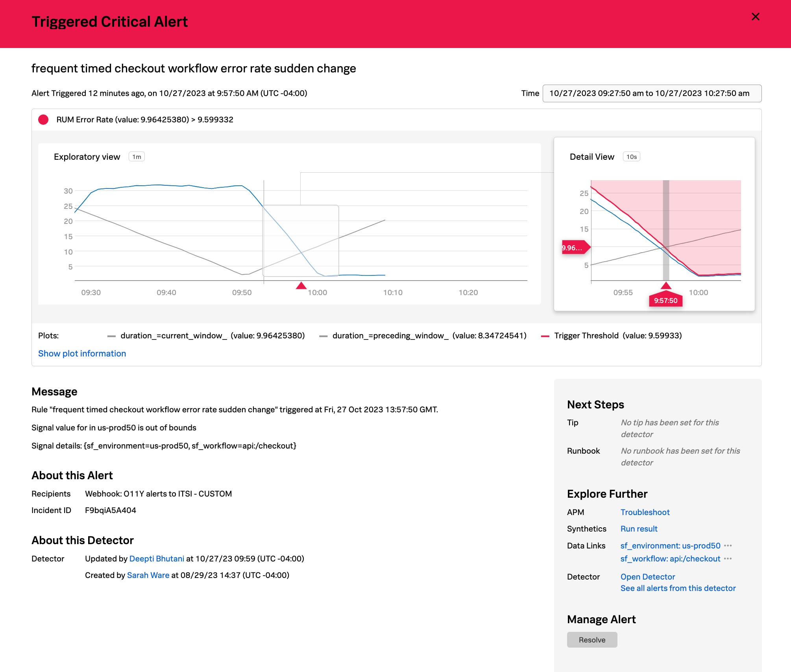Open Deepti Bhutani's profile link

coord(157,559)
